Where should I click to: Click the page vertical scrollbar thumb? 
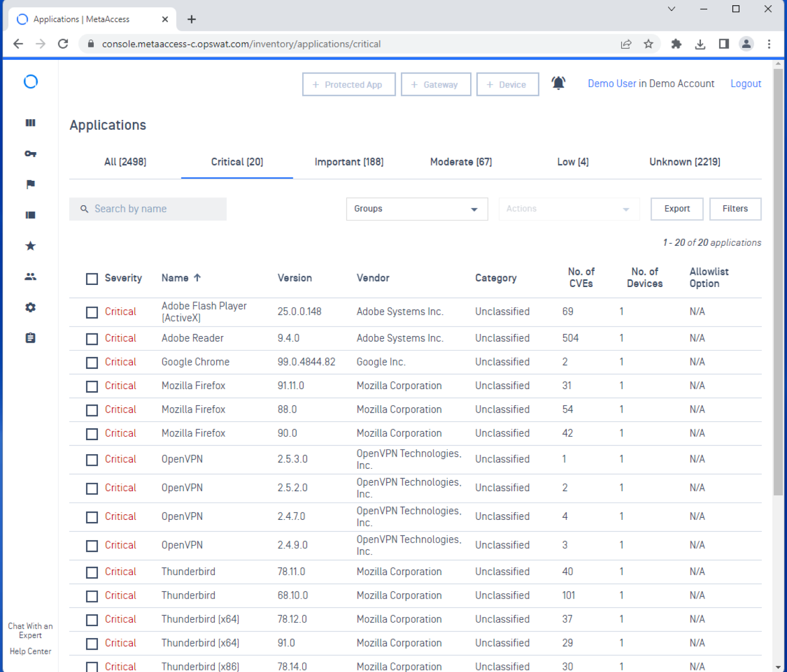[778, 281]
